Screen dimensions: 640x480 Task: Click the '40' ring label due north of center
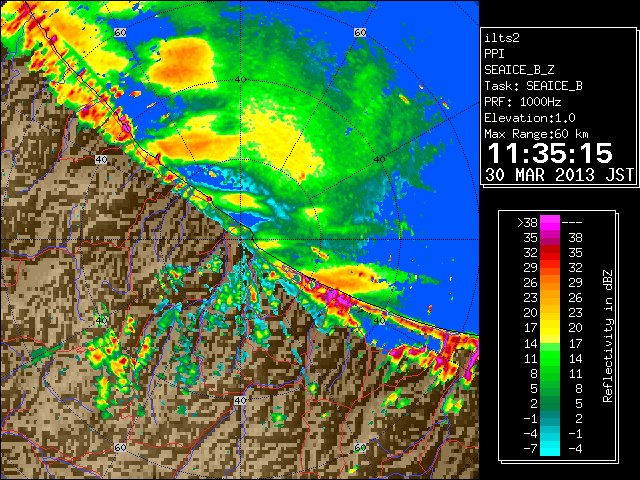(x=240, y=79)
